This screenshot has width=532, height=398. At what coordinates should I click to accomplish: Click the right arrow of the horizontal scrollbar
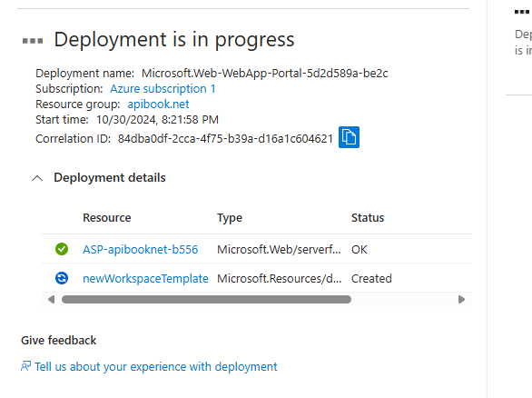tap(461, 300)
